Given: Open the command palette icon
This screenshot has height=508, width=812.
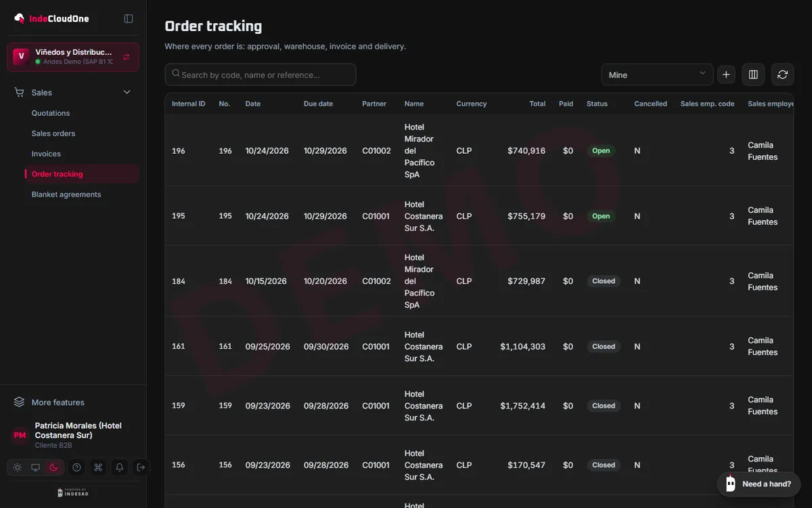Looking at the screenshot, I should pyautogui.click(x=98, y=467).
